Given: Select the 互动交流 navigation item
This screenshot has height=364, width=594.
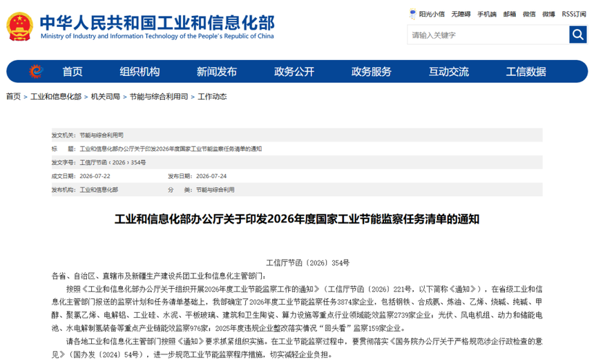Looking at the screenshot, I should click(448, 72).
